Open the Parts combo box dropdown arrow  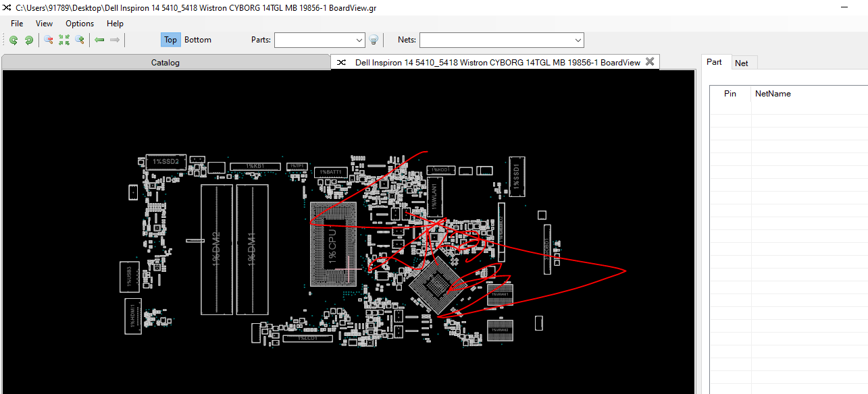(359, 40)
